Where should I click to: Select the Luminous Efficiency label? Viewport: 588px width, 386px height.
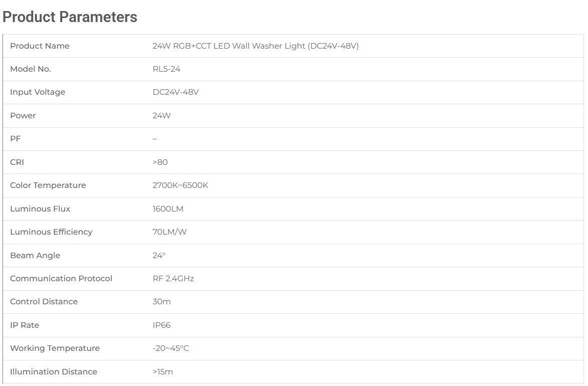(x=51, y=232)
